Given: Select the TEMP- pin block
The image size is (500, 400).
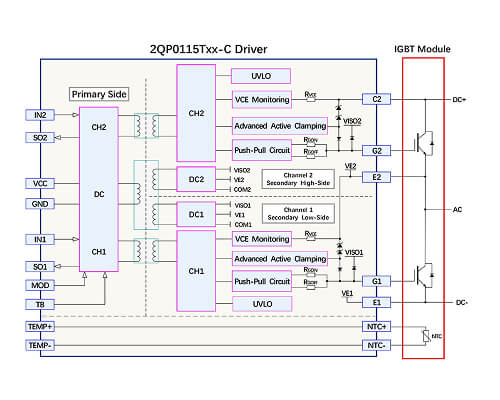Looking at the screenshot, I should 40,345.
